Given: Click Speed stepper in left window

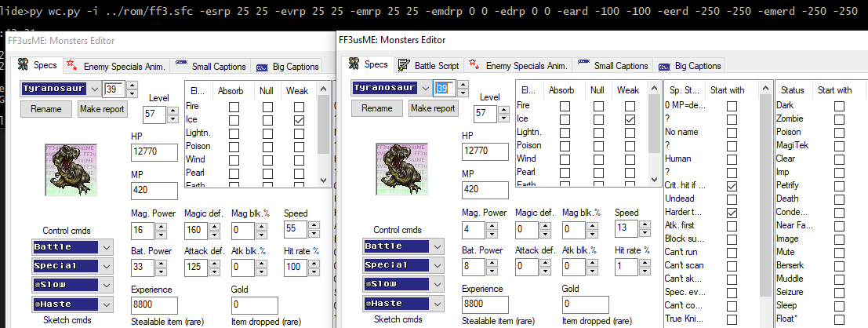Looking at the screenshot, I should point(314,229).
